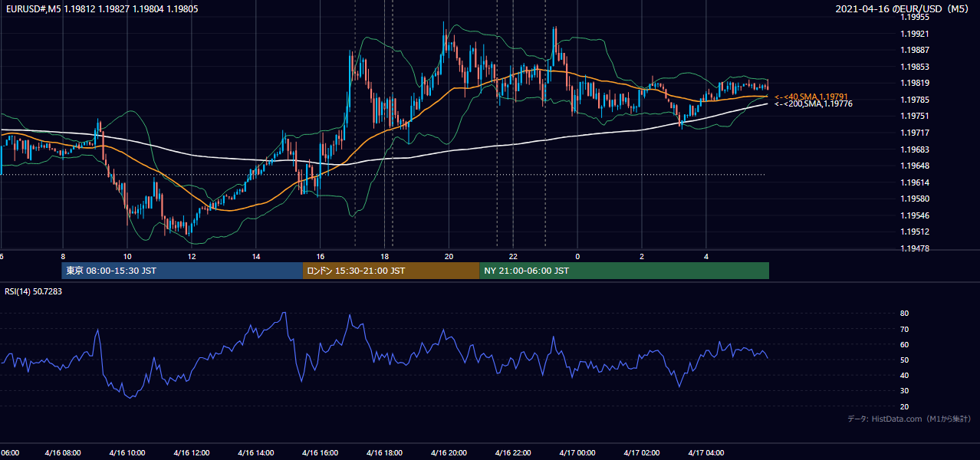The height and width of the screenshot is (460, 980).
Task: Click the 4/16 08:00 bottom time label
Action: tap(62, 453)
